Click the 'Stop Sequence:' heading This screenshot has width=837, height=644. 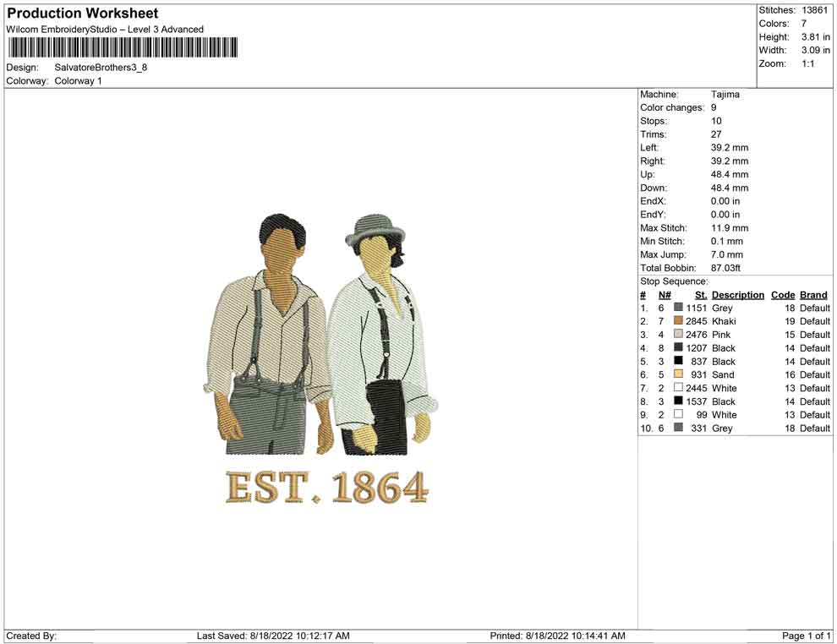click(674, 281)
